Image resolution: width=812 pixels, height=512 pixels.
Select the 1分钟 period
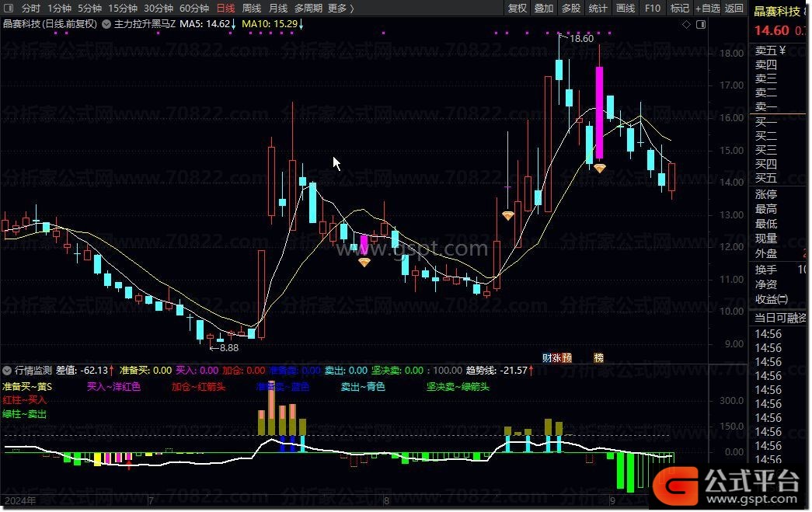pos(60,9)
